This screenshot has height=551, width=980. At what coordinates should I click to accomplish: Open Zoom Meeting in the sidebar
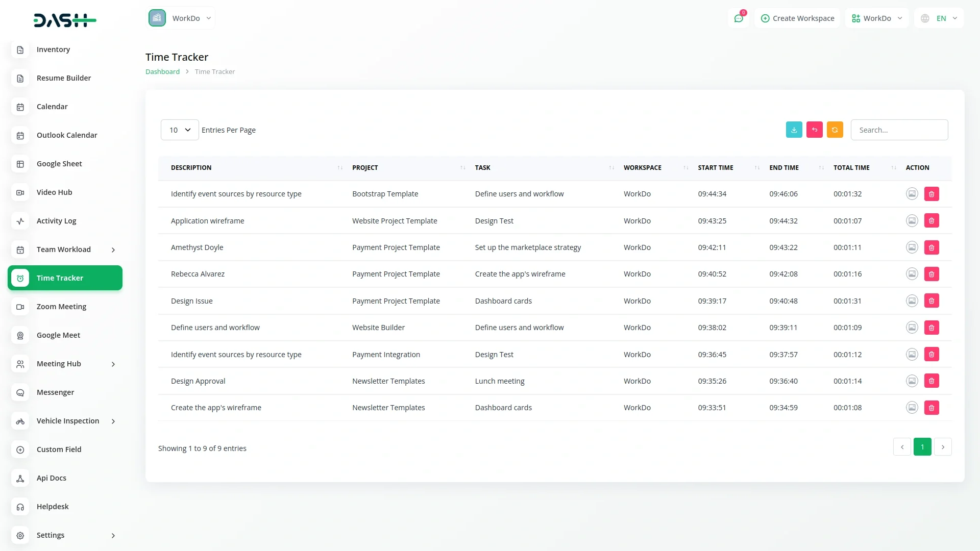[x=61, y=307]
